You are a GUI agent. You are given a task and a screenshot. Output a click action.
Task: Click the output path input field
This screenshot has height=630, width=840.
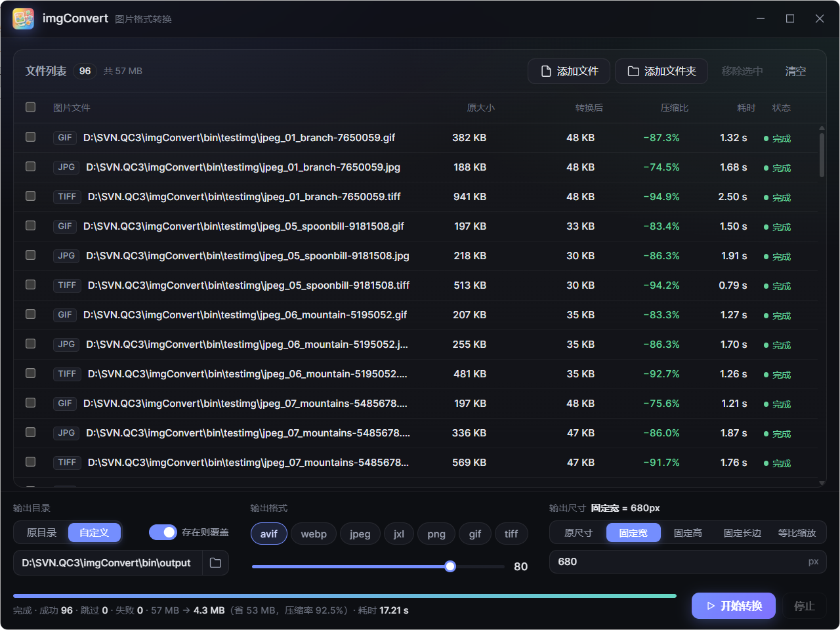[x=108, y=563]
